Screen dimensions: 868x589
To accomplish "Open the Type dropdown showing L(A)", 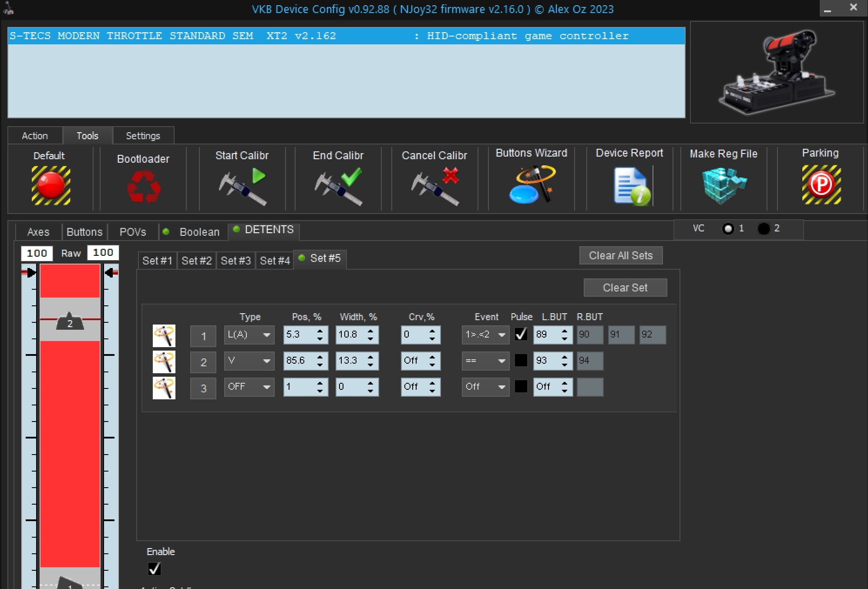I will click(x=249, y=335).
